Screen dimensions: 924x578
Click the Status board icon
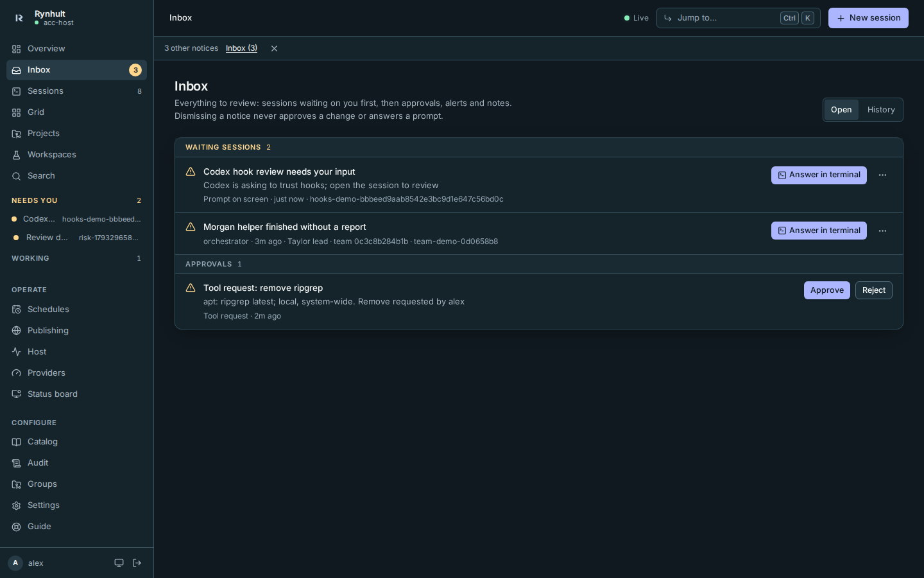[x=16, y=394]
